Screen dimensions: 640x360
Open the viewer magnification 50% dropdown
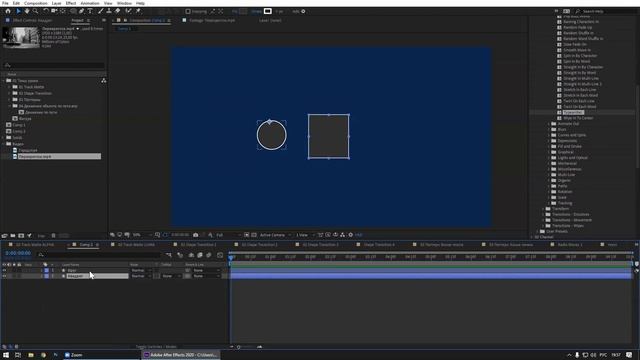click(x=141, y=235)
